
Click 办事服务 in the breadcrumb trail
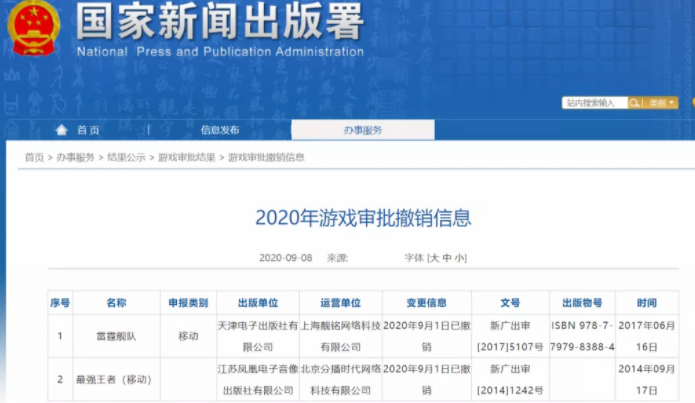click(x=75, y=158)
